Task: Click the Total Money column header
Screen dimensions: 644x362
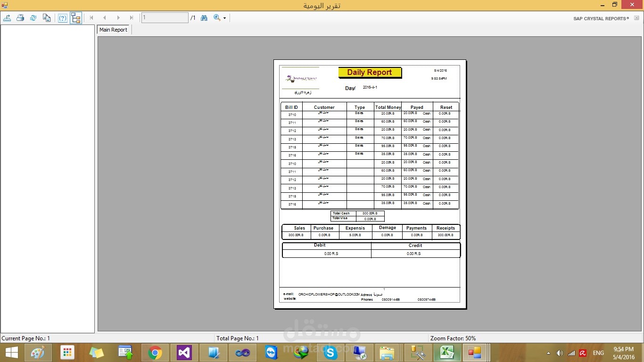Action: tap(388, 107)
